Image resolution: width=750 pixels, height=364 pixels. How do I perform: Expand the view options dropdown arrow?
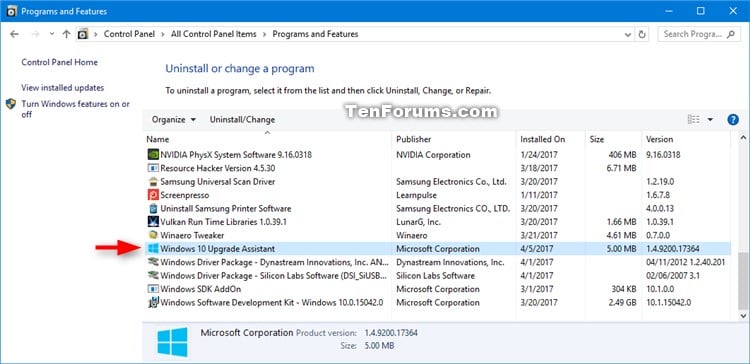tap(710, 120)
